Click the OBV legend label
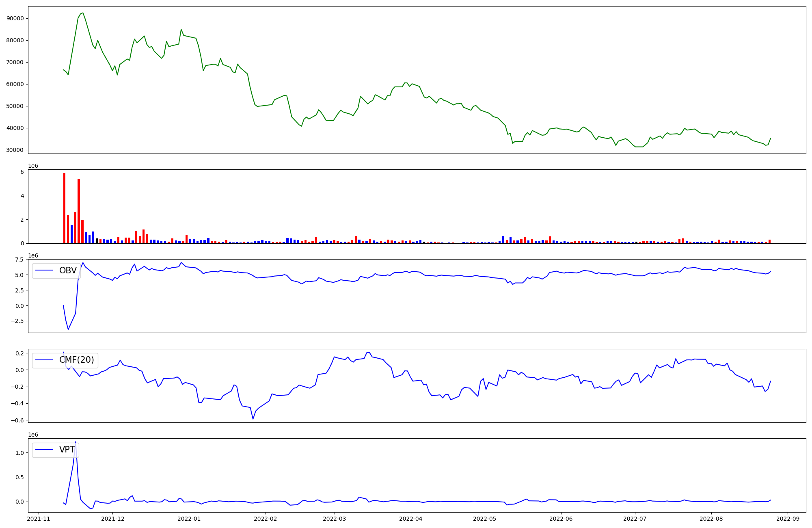The image size is (812, 528). pyautogui.click(x=68, y=270)
